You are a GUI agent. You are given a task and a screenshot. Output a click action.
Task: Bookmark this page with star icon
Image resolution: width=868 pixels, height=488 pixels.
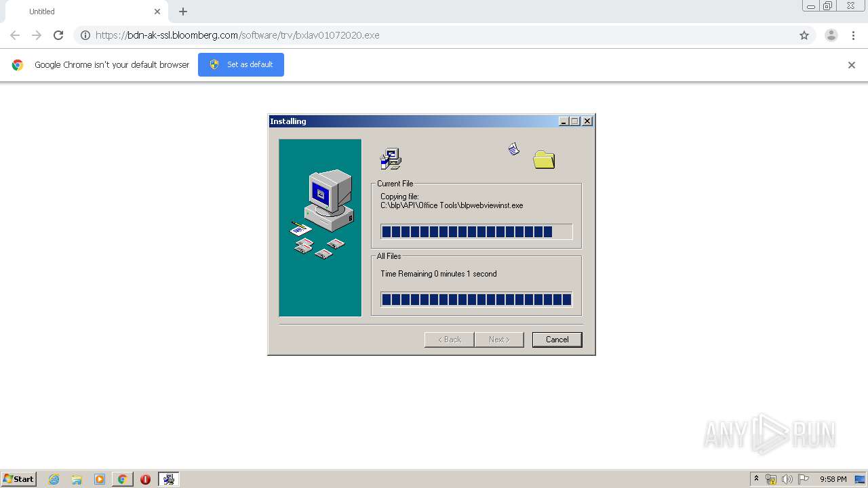pyautogui.click(x=804, y=35)
